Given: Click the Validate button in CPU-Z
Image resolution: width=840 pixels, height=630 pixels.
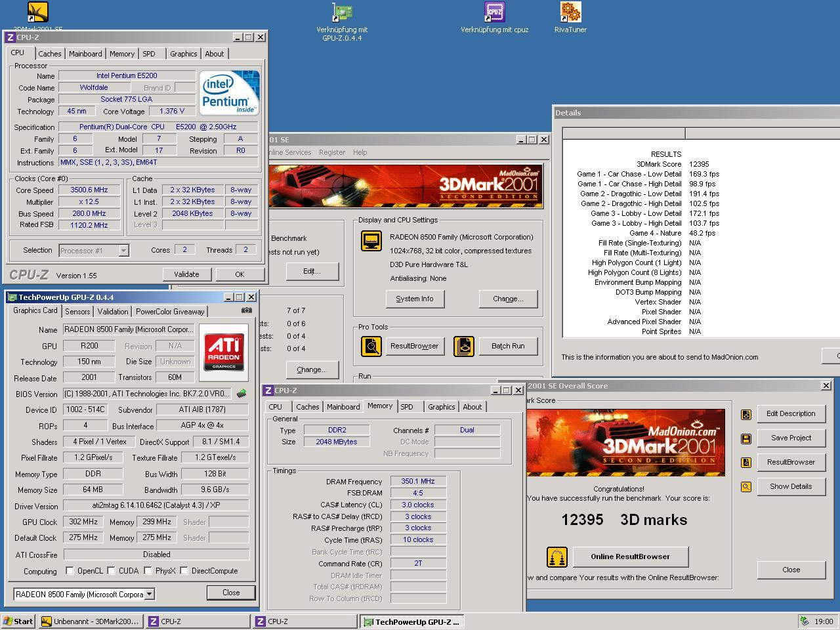Looking at the screenshot, I should [186, 274].
